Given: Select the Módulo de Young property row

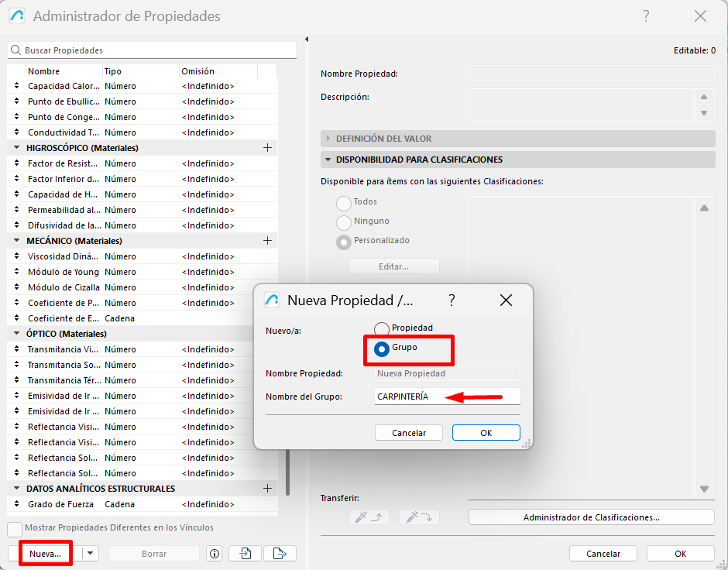Looking at the screenshot, I should 64,272.
